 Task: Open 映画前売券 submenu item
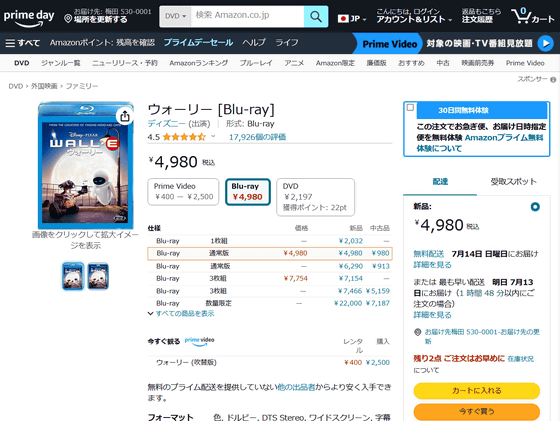[478, 63]
